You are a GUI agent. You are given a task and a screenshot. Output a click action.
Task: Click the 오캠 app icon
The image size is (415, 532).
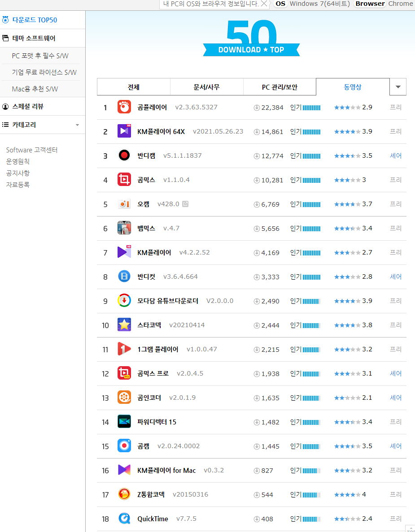tap(124, 204)
